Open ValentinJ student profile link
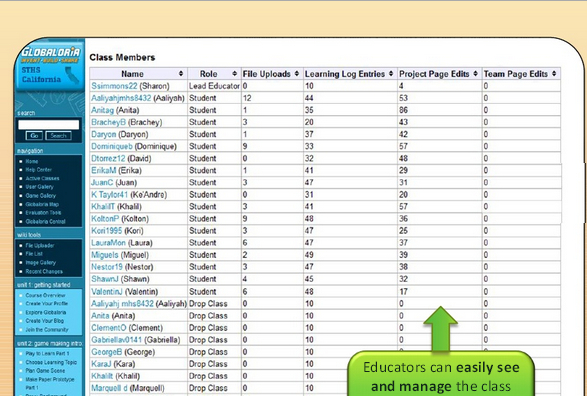This screenshot has width=587, height=396. [107, 292]
